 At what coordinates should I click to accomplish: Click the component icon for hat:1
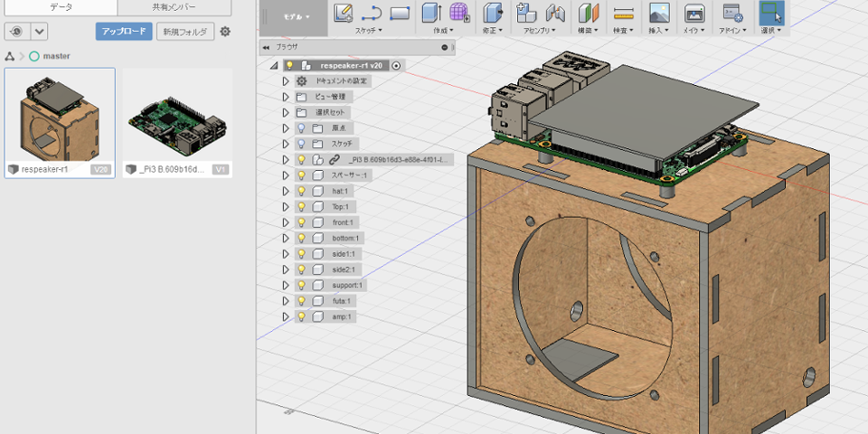[317, 191]
